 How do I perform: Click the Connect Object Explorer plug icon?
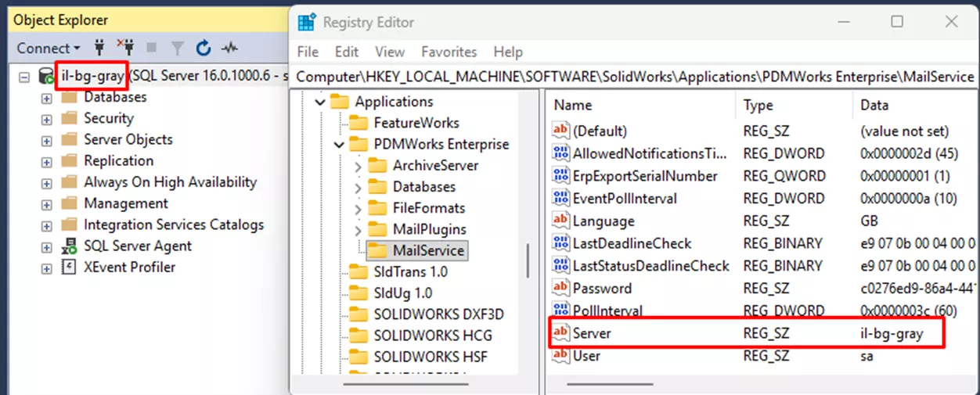click(x=99, y=48)
